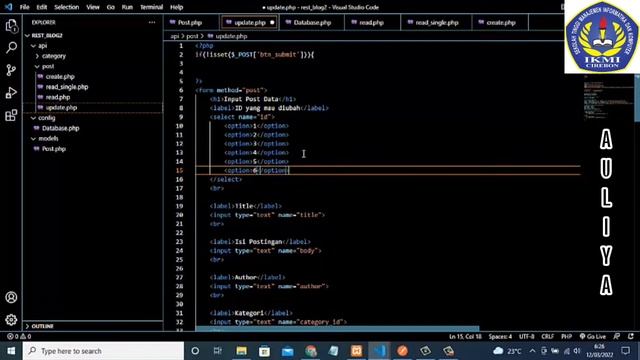This screenshot has height=360, width=640.
Task: Open the Manage gear icon
Action: click(x=11, y=320)
